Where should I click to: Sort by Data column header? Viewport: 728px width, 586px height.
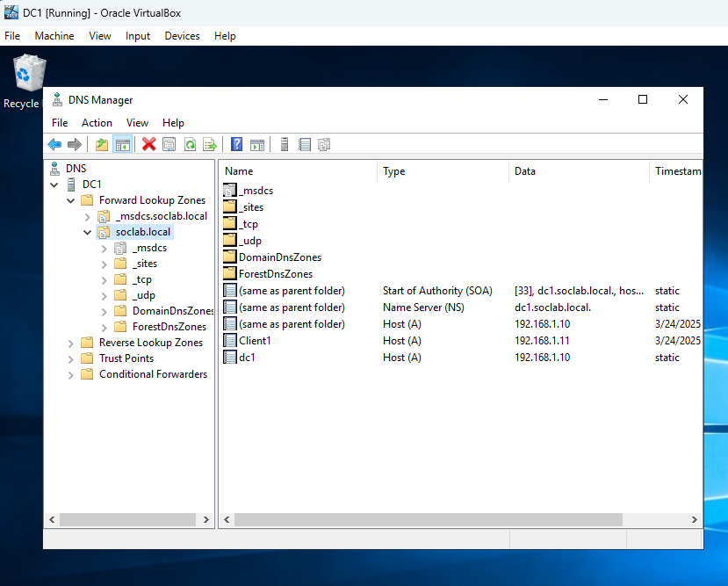tap(579, 171)
